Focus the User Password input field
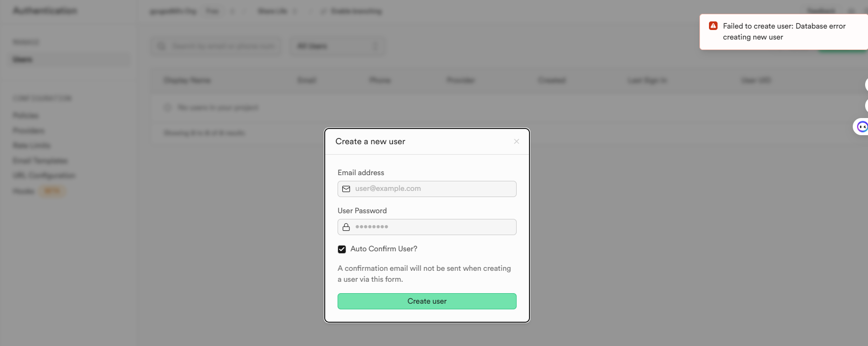The width and height of the screenshot is (868, 346). (x=433, y=227)
